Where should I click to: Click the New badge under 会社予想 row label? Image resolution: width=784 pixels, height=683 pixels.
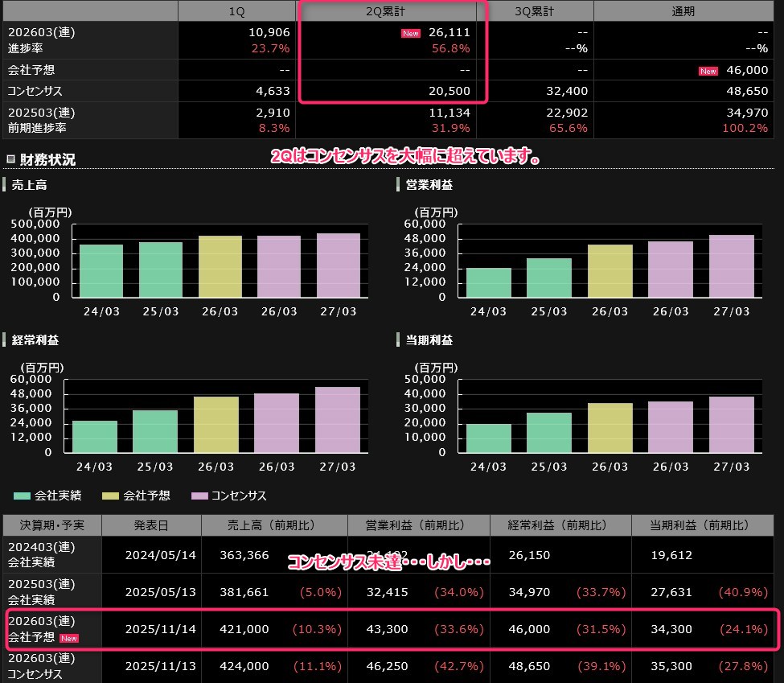pyautogui.click(x=70, y=638)
